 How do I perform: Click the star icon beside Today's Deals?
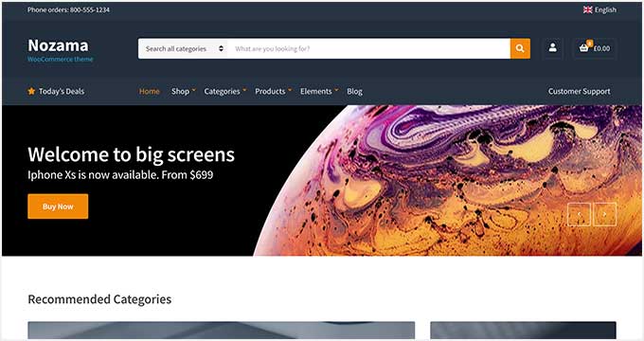tap(31, 91)
